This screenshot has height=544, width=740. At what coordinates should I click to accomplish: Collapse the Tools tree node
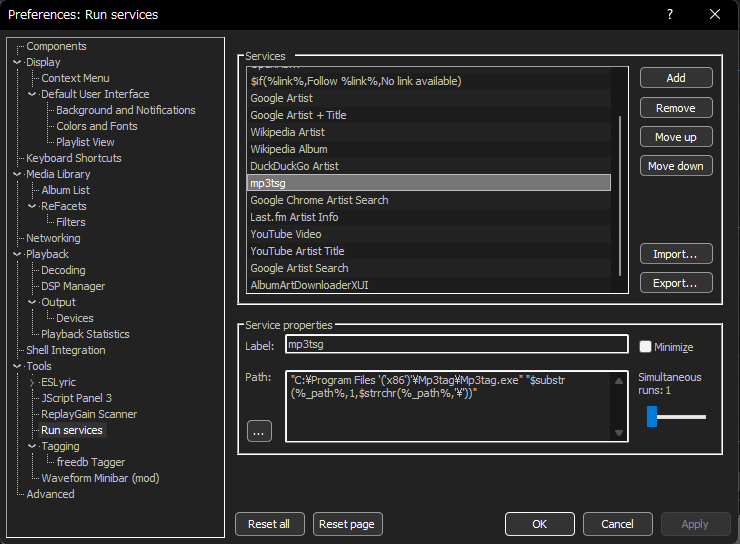coord(17,366)
